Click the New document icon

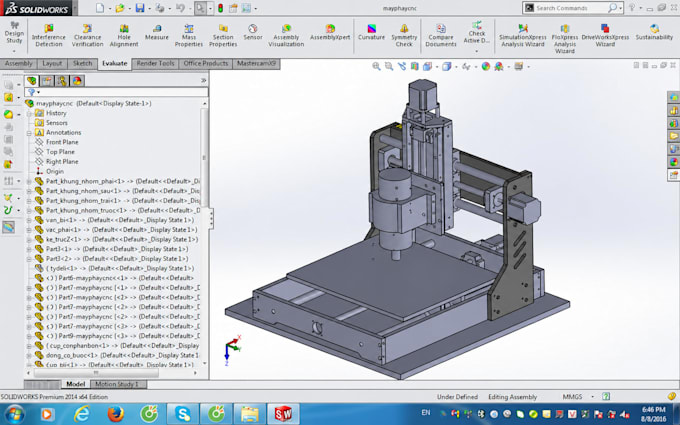tap(100, 8)
